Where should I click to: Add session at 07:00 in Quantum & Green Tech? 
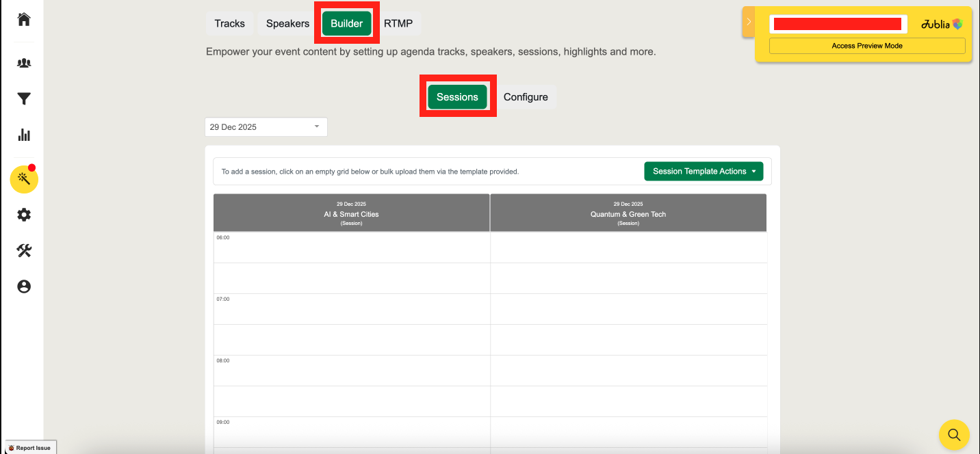pyautogui.click(x=629, y=309)
